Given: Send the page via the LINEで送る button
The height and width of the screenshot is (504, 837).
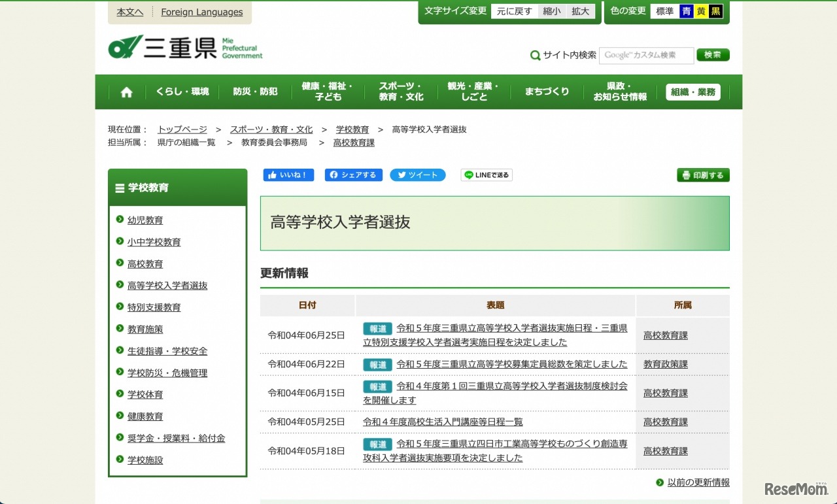Looking at the screenshot, I should coord(487,175).
